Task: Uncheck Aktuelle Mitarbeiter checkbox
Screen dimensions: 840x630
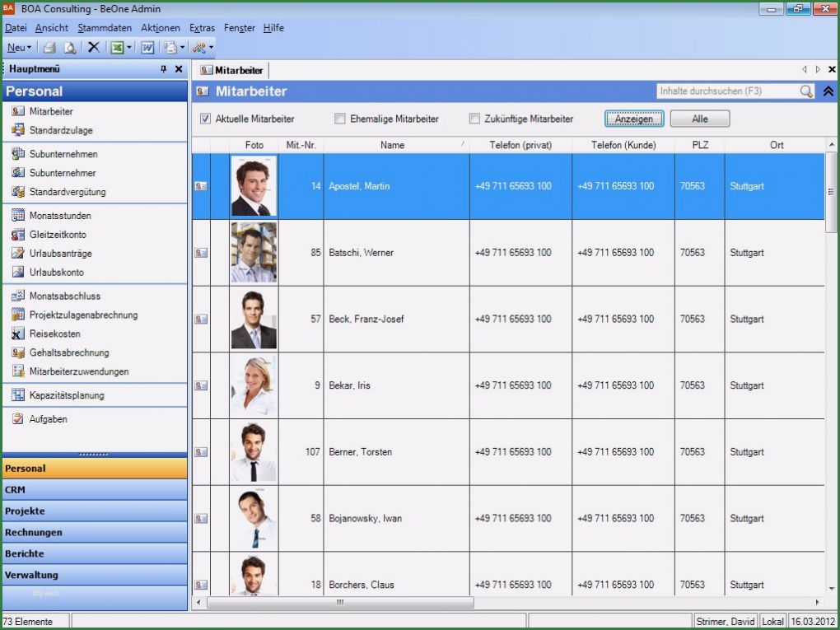Action: (x=205, y=119)
